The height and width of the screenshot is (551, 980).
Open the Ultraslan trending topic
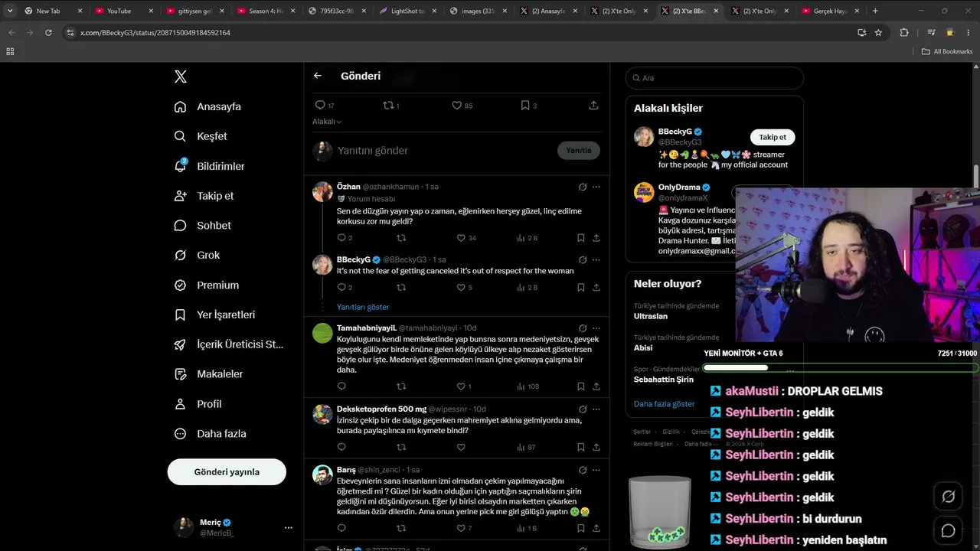651,316
